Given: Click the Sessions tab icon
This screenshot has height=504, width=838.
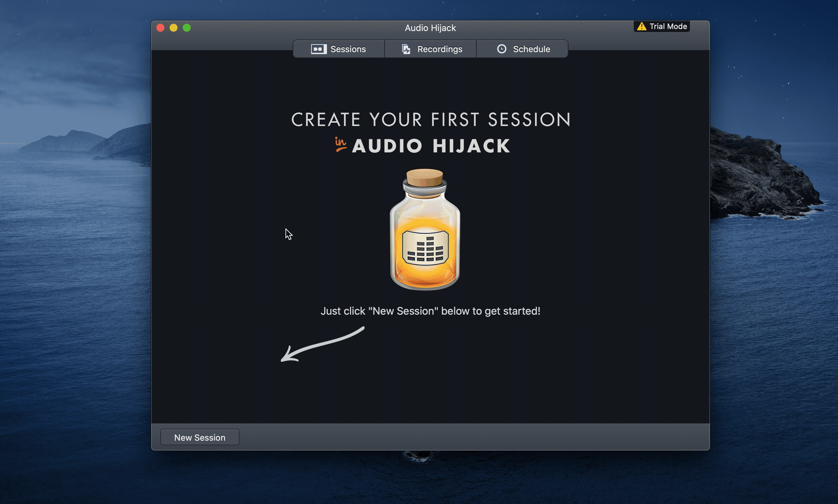Looking at the screenshot, I should click(x=319, y=49).
